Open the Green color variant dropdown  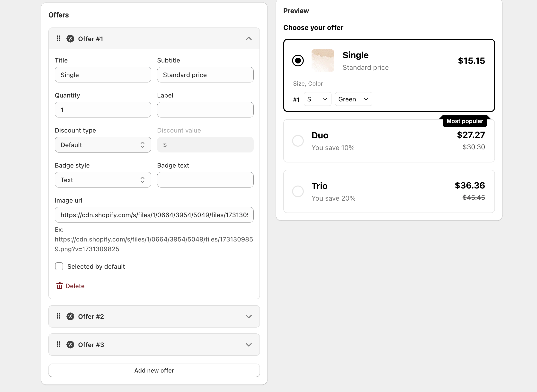(x=353, y=99)
